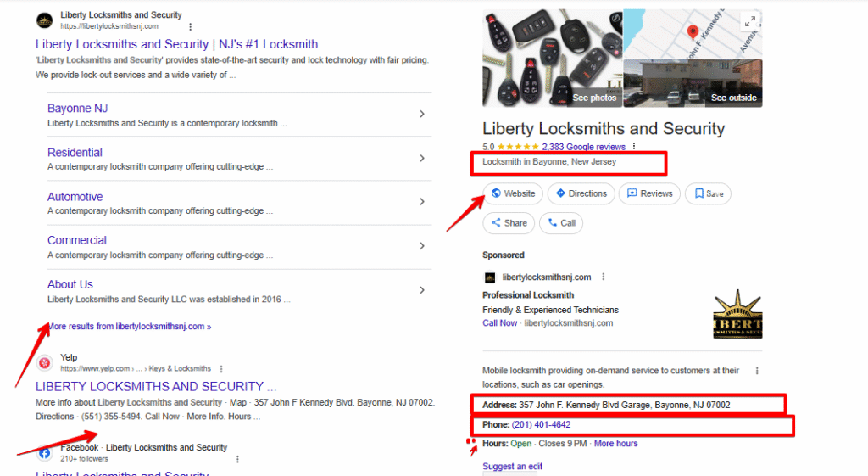Open options next to sponsored libertylocksmithsnj.com
Viewport: 868px width, 476px height.
(603, 277)
